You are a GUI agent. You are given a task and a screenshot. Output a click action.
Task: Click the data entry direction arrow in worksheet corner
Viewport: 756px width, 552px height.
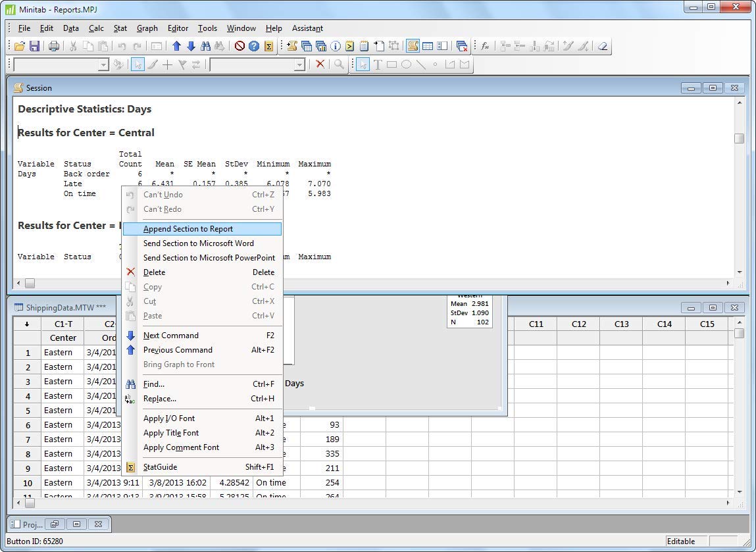point(27,324)
